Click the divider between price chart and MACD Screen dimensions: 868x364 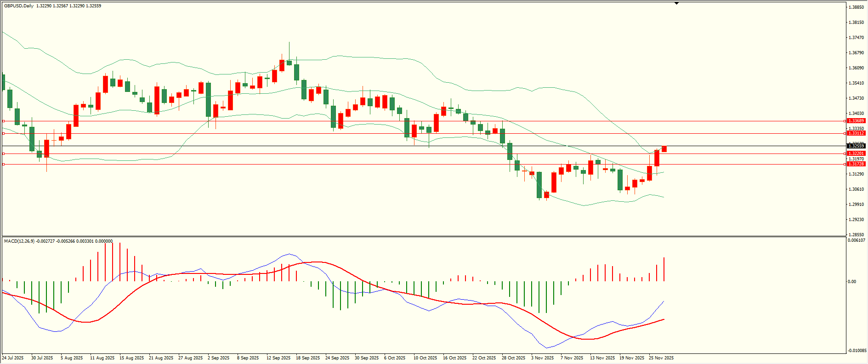(x=423, y=237)
